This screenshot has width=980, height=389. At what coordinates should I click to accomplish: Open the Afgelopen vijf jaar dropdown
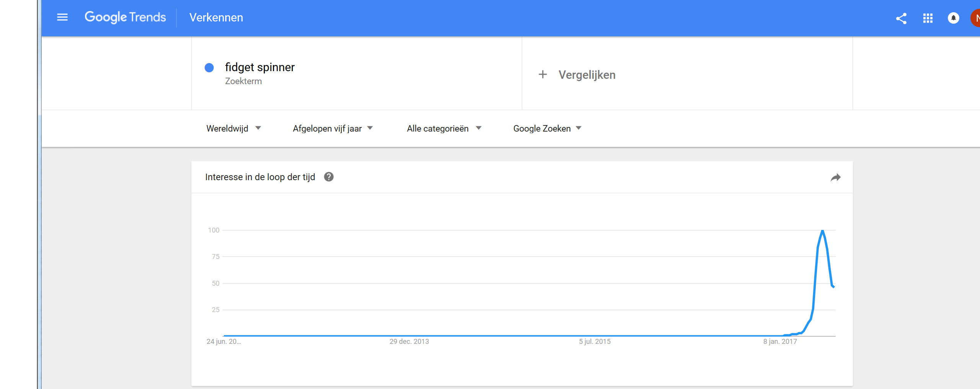point(333,129)
